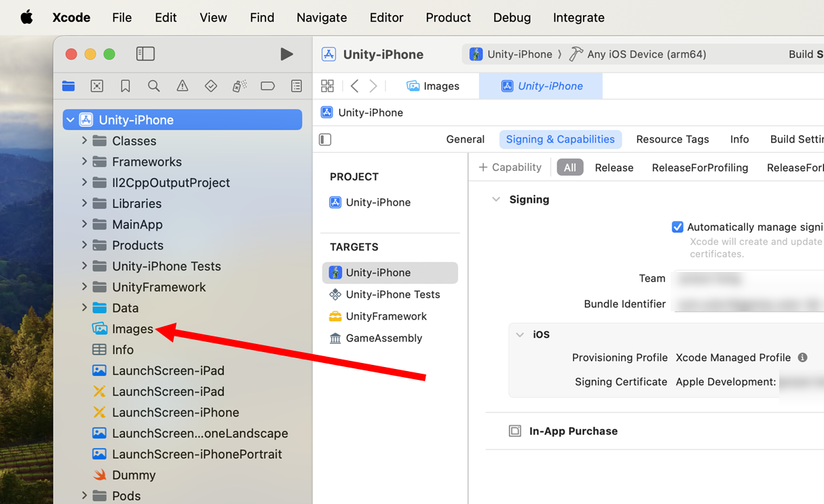Screen dimensions: 824x504
Task: Open the Breakpoint navigator icon
Action: (268, 85)
